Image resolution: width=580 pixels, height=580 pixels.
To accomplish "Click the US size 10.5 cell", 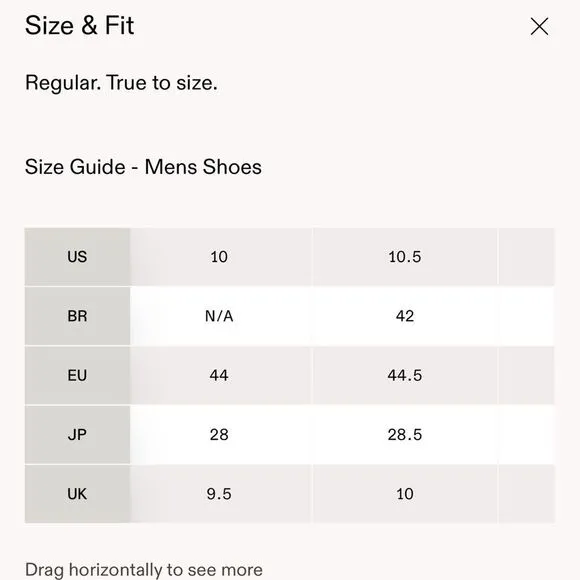I will [405, 257].
